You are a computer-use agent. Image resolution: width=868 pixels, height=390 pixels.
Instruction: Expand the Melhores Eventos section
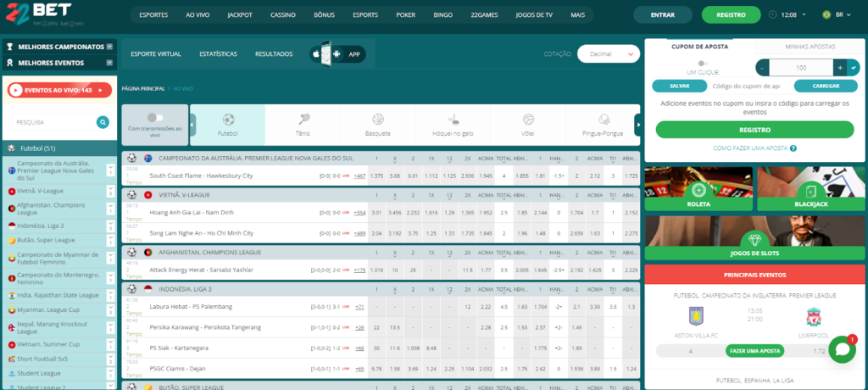(109, 63)
